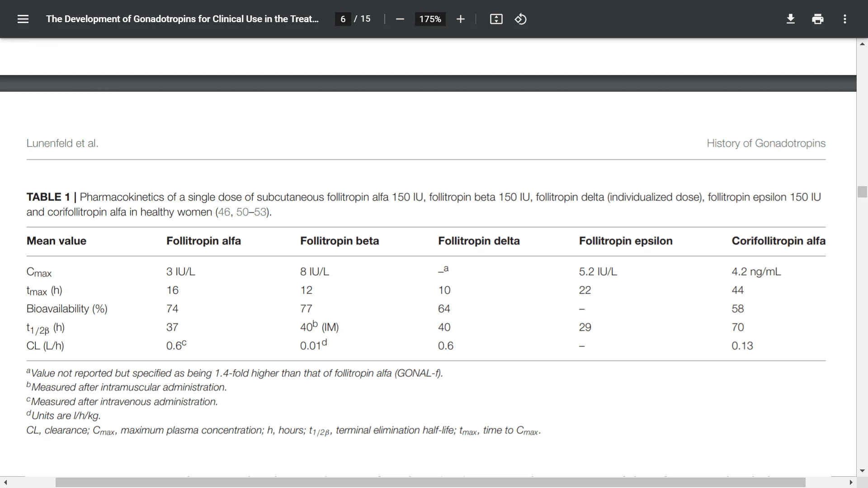Viewport: 868px width, 488px height.
Task: Click the half-life value '70'
Action: (738, 327)
